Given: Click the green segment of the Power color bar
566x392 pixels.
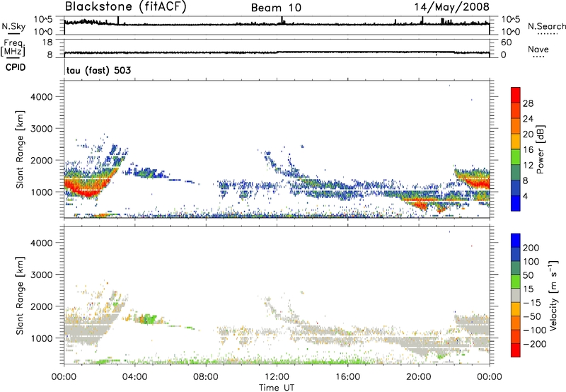Looking at the screenshot, I should (516, 156).
